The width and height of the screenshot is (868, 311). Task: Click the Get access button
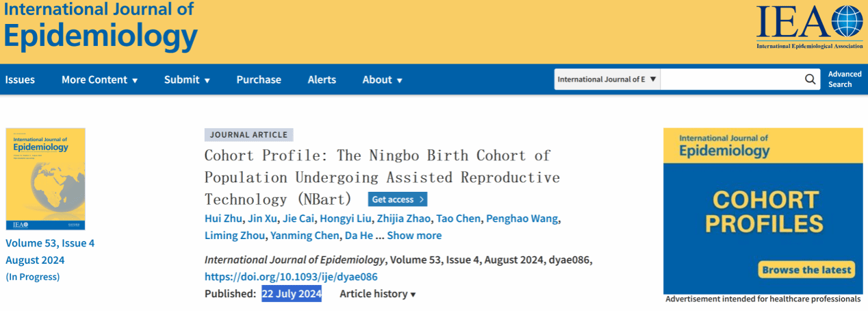pyautogui.click(x=398, y=199)
